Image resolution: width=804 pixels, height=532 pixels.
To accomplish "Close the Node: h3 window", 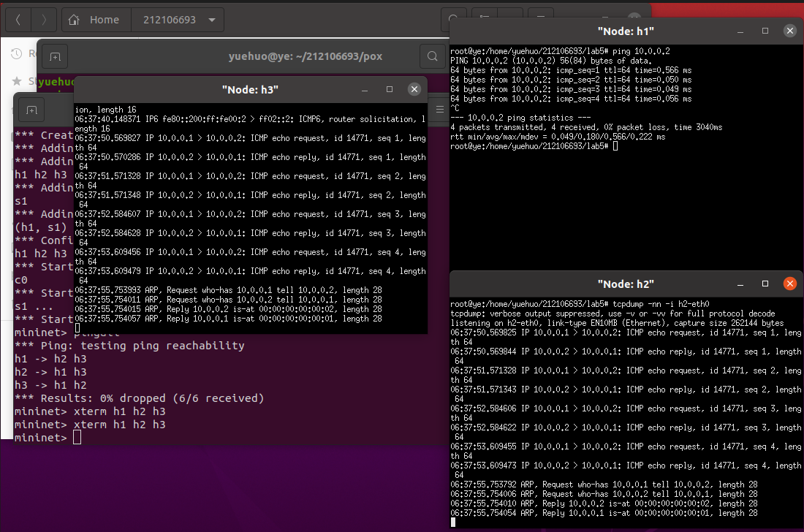I will 414,89.
